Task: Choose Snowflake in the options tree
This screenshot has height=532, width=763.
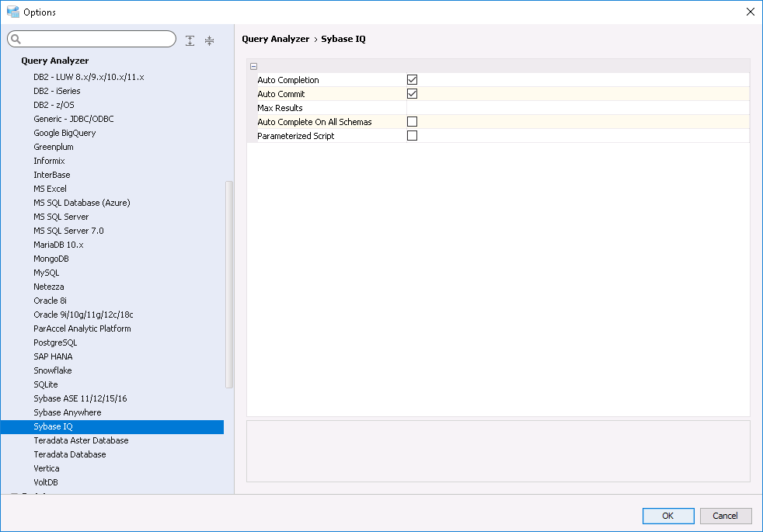Action: point(53,370)
